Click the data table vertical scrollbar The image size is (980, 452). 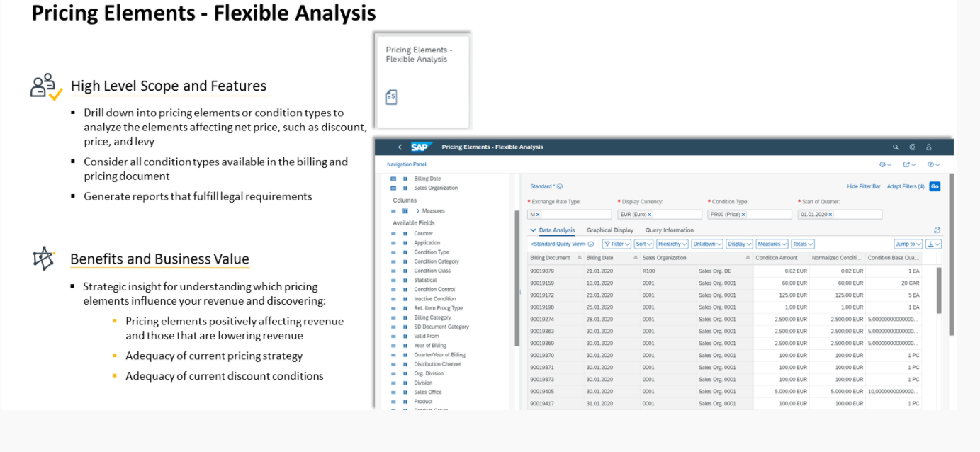coord(939,290)
